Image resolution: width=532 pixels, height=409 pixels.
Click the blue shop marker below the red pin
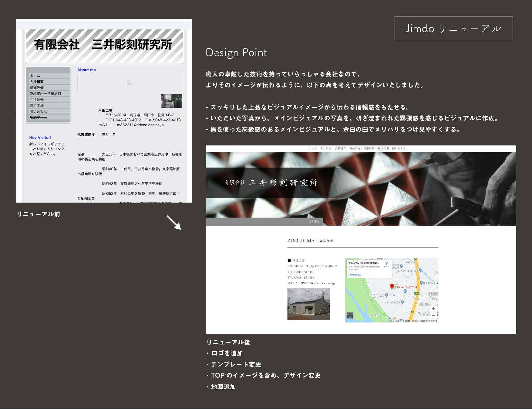click(x=405, y=291)
